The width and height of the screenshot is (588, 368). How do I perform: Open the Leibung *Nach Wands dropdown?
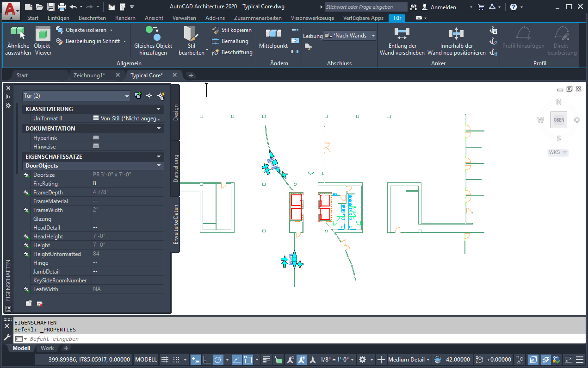(350, 36)
